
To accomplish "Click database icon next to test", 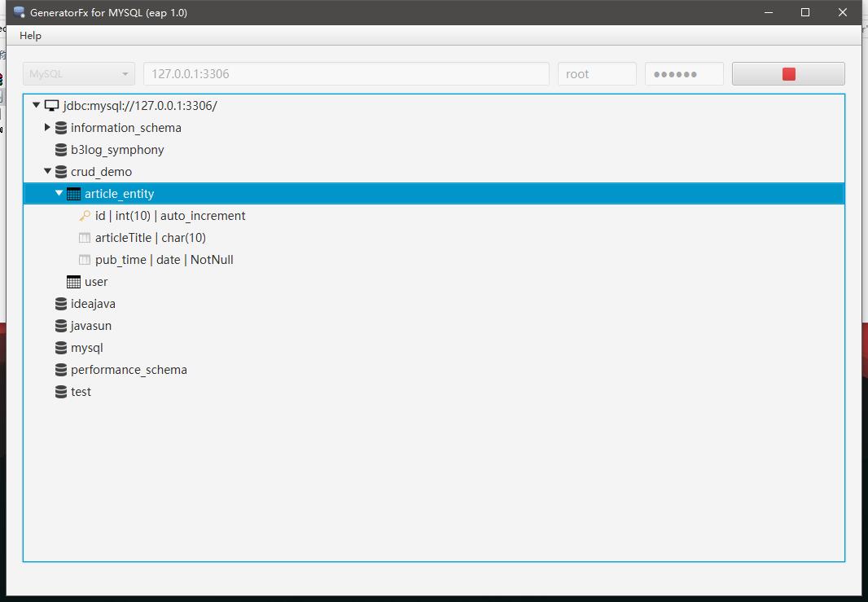I will (61, 392).
